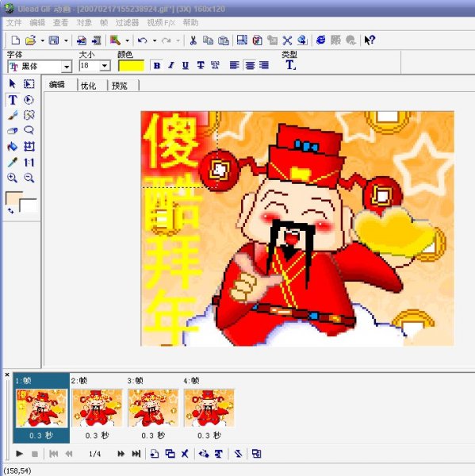Click the paste clipboard icon
475x476 pixels.
click(224, 40)
